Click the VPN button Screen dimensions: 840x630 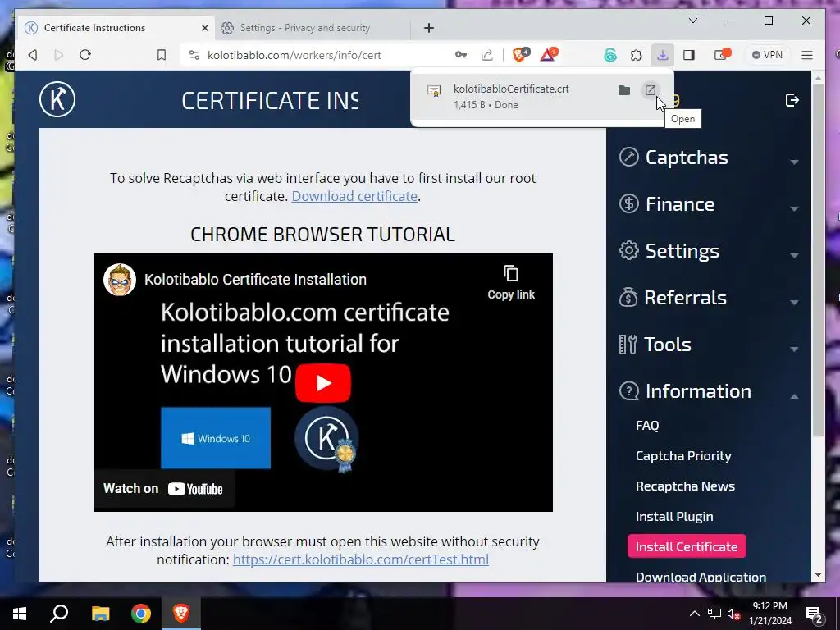click(x=767, y=55)
